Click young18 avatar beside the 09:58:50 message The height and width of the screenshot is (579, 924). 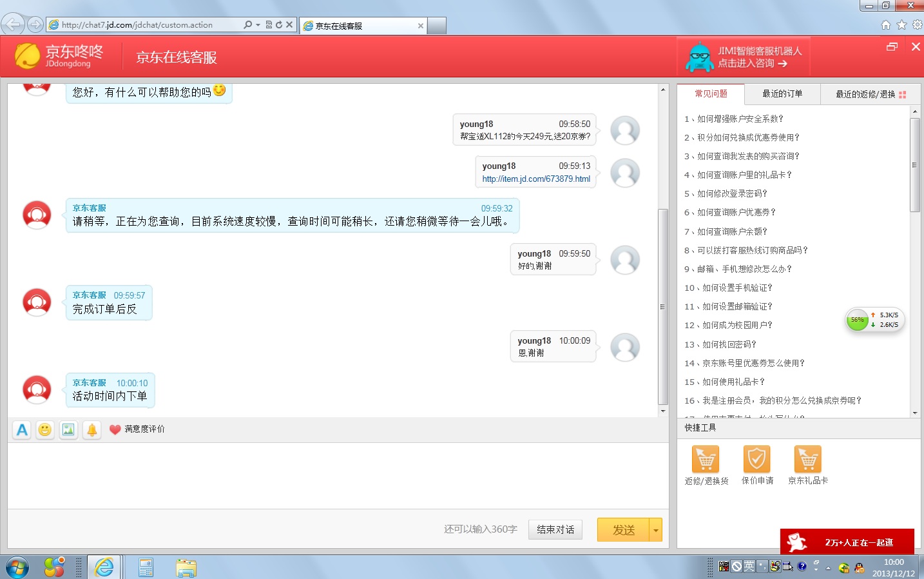tap(624, 131)
